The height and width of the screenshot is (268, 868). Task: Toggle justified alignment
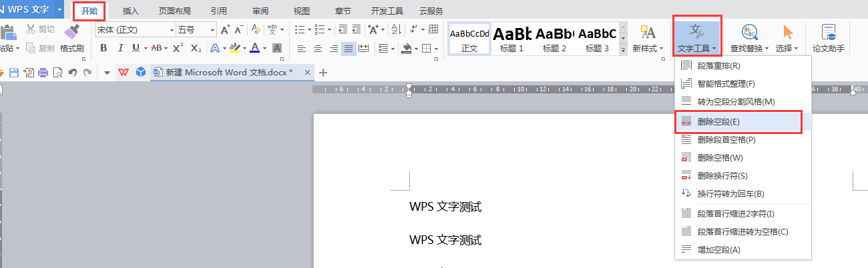point(348,48)
